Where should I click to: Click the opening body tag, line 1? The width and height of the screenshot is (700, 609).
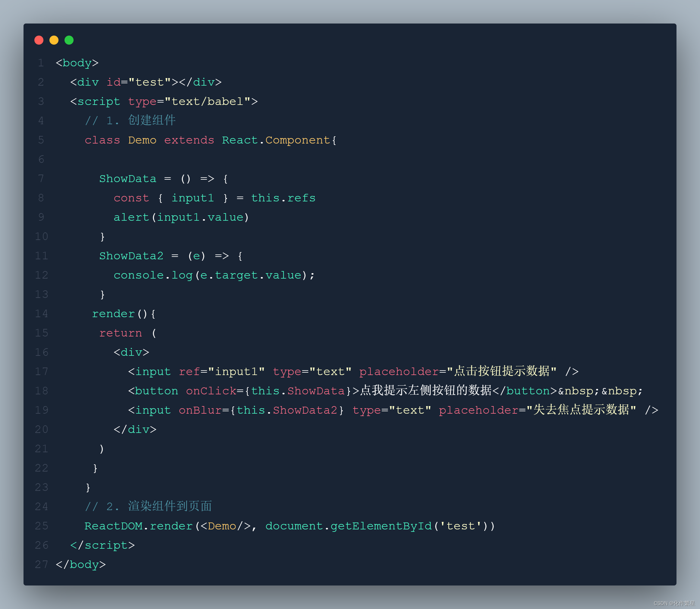click(77, 63)
